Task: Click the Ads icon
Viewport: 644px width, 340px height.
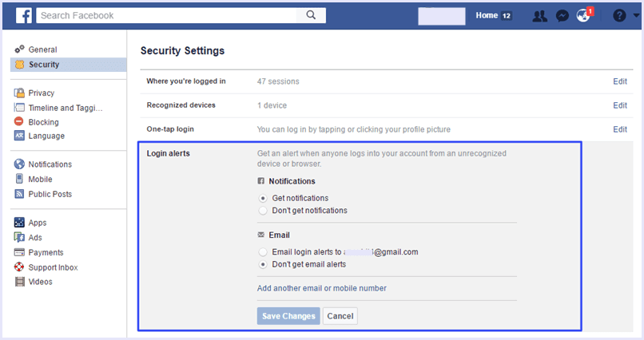Action: (x=19, y=237)
